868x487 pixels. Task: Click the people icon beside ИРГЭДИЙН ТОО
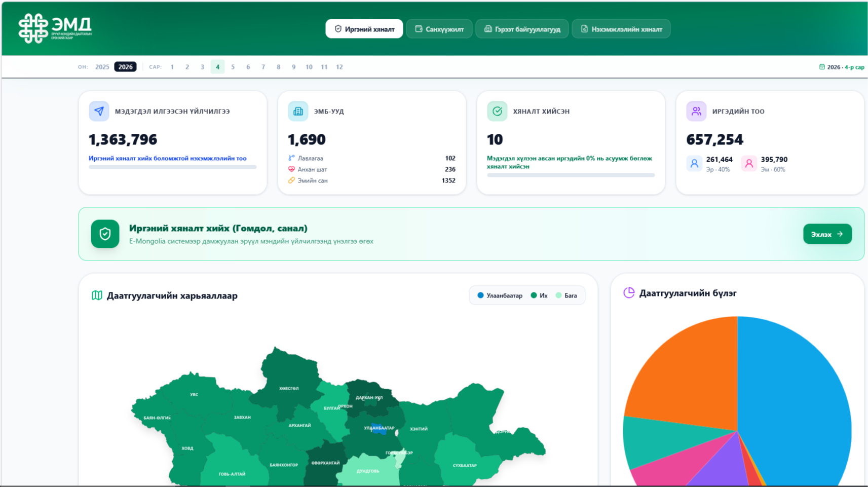point(696,111)
